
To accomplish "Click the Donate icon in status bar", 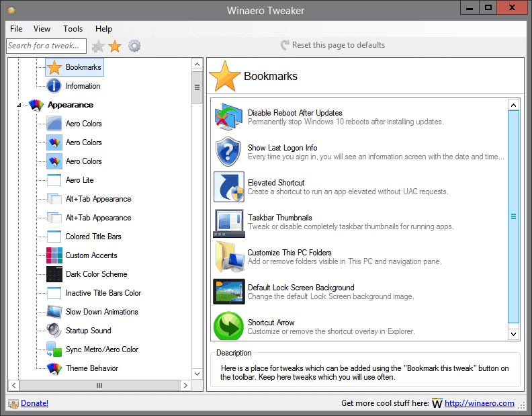I will coord(13,403).
